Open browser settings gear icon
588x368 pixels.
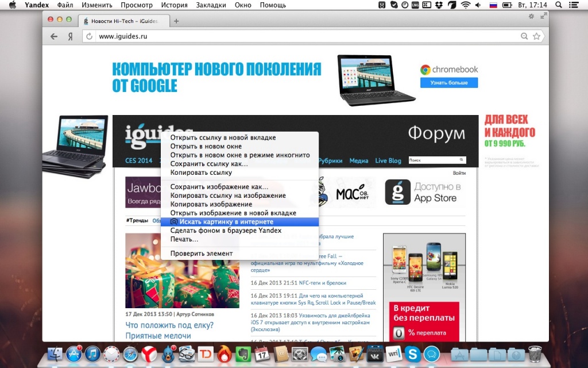point(531,16)
